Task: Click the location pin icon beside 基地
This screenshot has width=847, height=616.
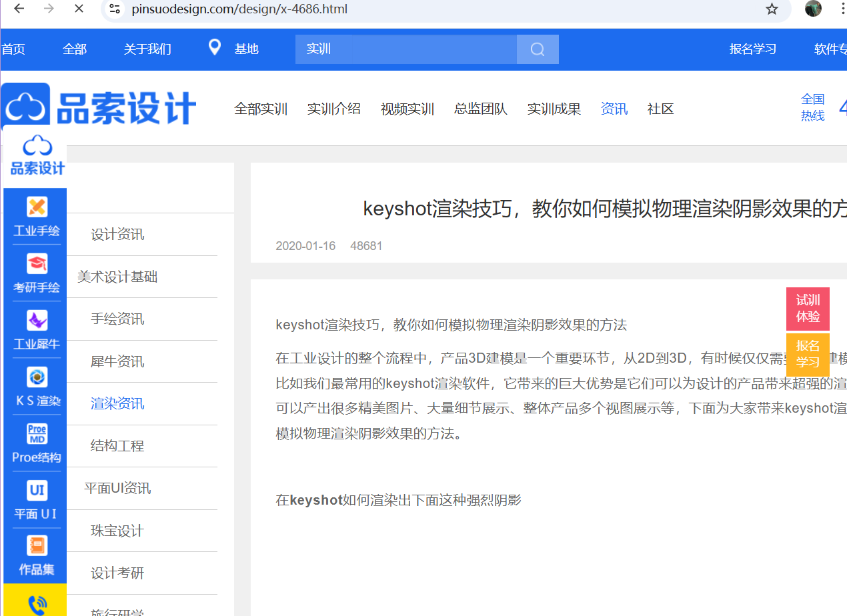Action: point(215,47)
